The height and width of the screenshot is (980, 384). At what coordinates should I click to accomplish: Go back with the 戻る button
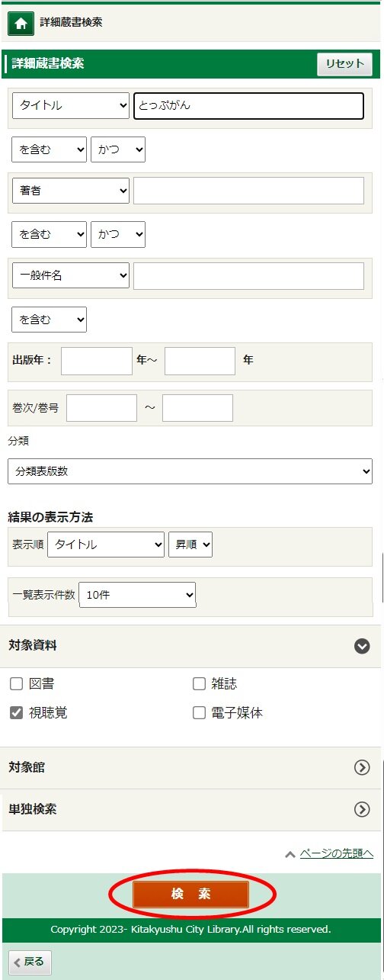tap(30, 962)
